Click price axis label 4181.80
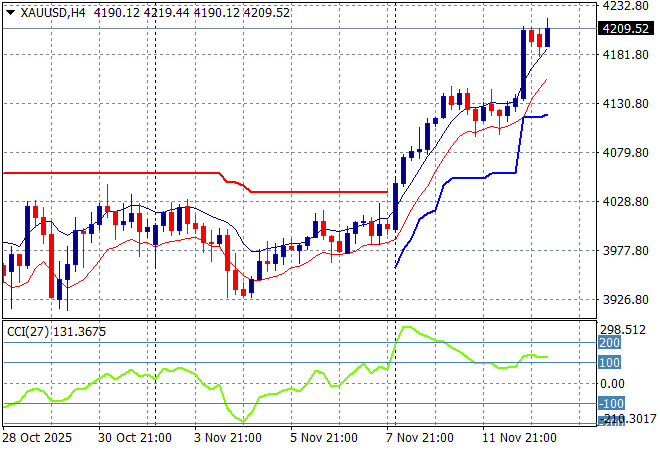Viewport: 660px width, 450px height. [625, 54]
